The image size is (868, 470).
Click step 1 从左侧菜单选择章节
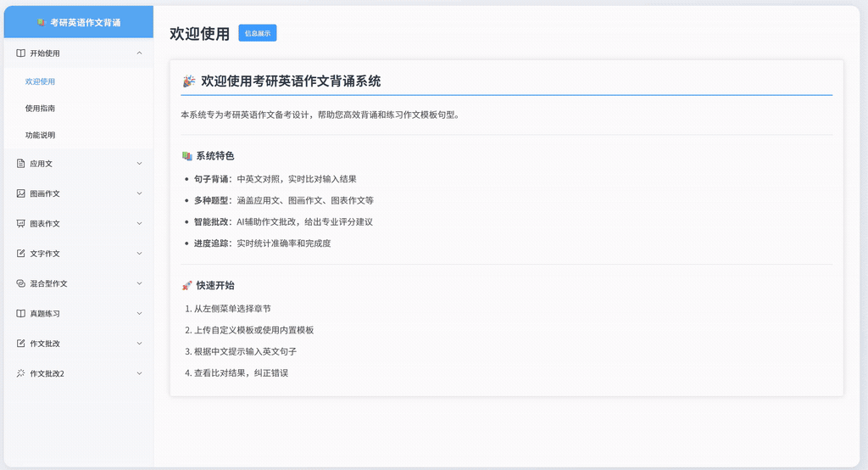pyautogui.click(x=227, y=309)
